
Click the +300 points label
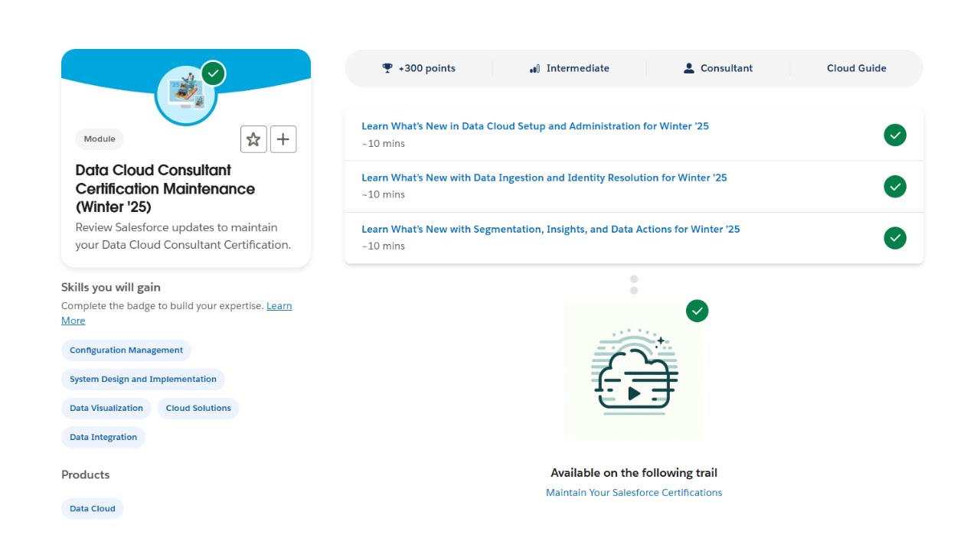(x=426, y=68)
